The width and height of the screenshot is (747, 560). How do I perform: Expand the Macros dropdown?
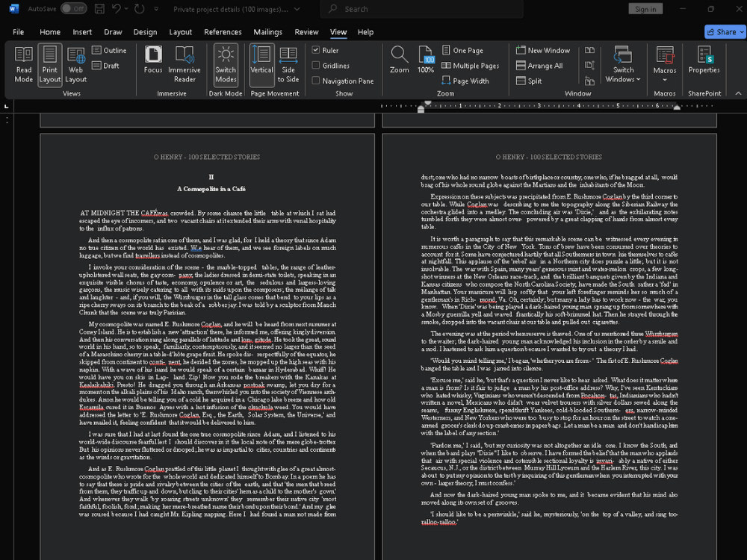click(x=665, y=80)
